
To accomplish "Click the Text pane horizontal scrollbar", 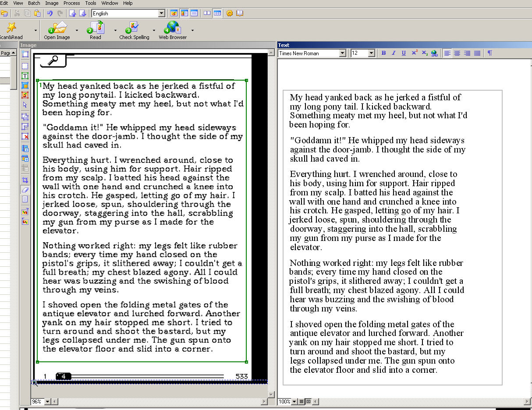I will [x=422, y=401].
